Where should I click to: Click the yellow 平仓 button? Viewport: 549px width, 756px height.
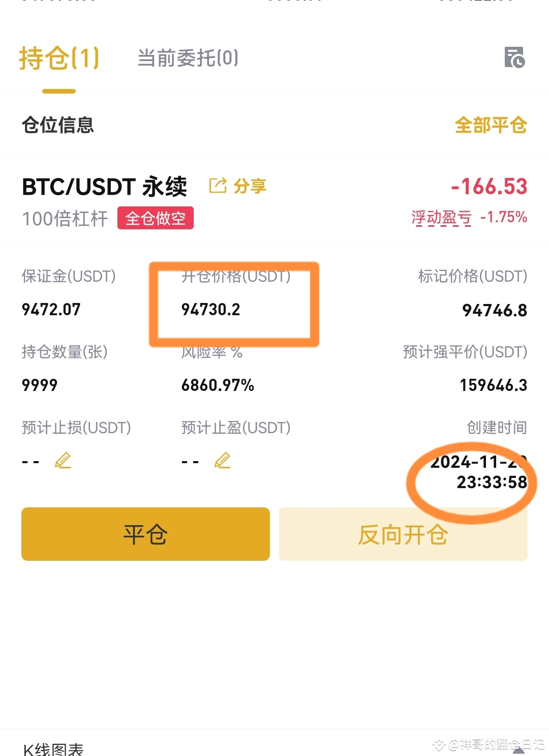[145, 534]
